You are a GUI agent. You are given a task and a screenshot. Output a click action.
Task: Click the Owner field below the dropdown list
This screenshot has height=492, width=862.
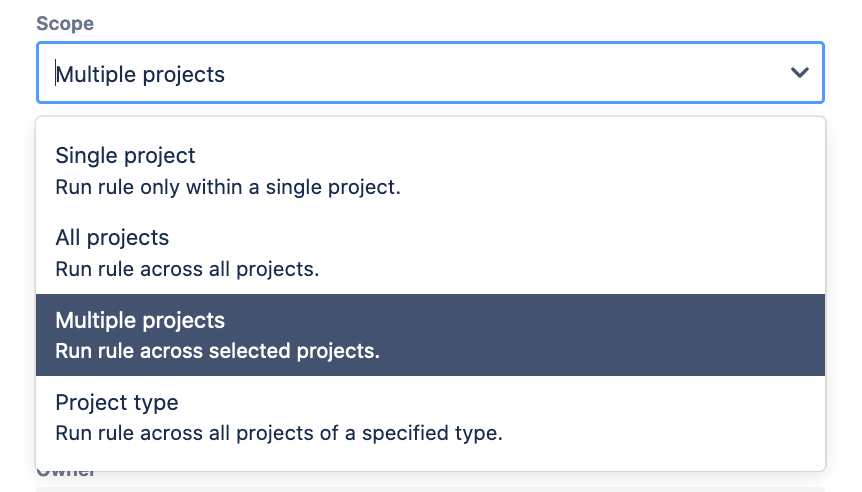430,488
